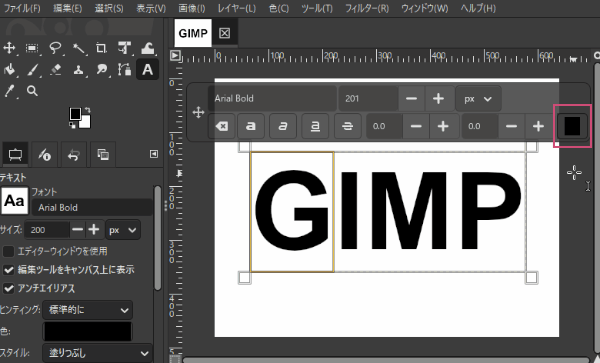Open the Layer menu
Viewport: 600px width, 363px height.
click(x=236, y=8)
